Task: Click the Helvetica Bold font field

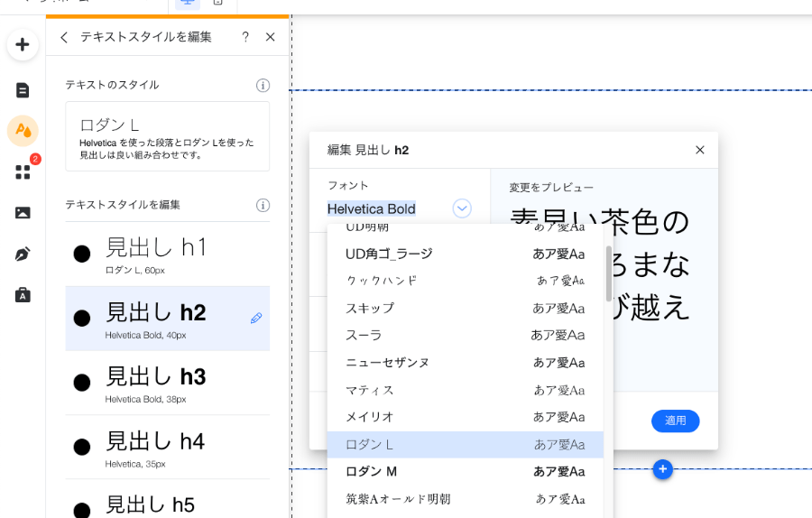Action: pos(372,208)
